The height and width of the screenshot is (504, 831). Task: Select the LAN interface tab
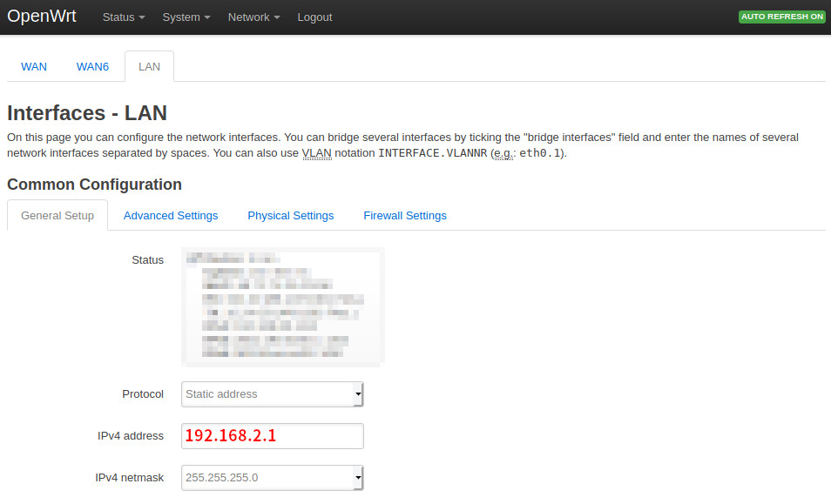[150, 67]
